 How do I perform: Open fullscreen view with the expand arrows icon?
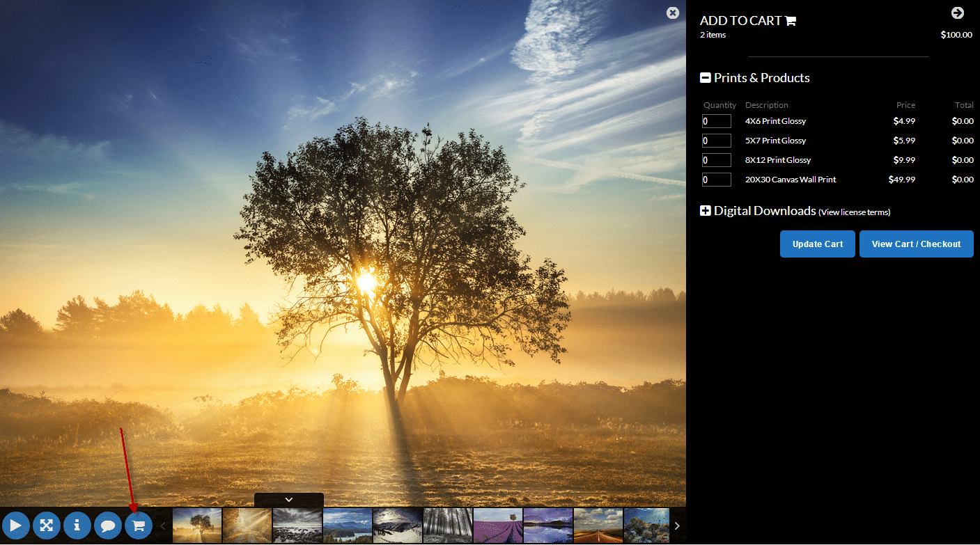coord(47,526)
